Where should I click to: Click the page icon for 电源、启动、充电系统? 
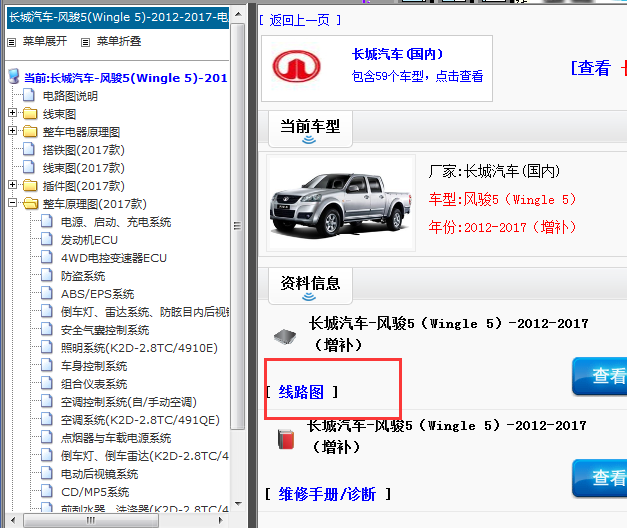tap(47, 221)
